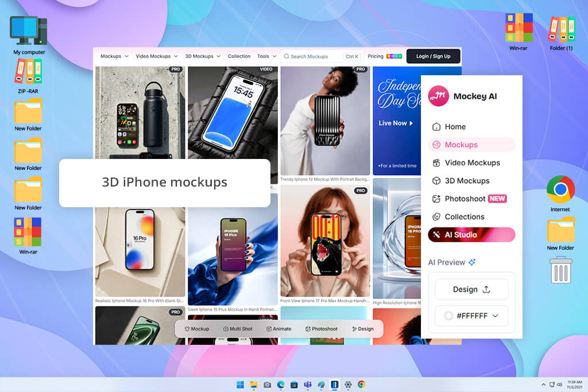This screenshot has width=588, height=392.
Task: Open the 15:45 video mockup thumbnail
Action: click(x=233, y=112)
